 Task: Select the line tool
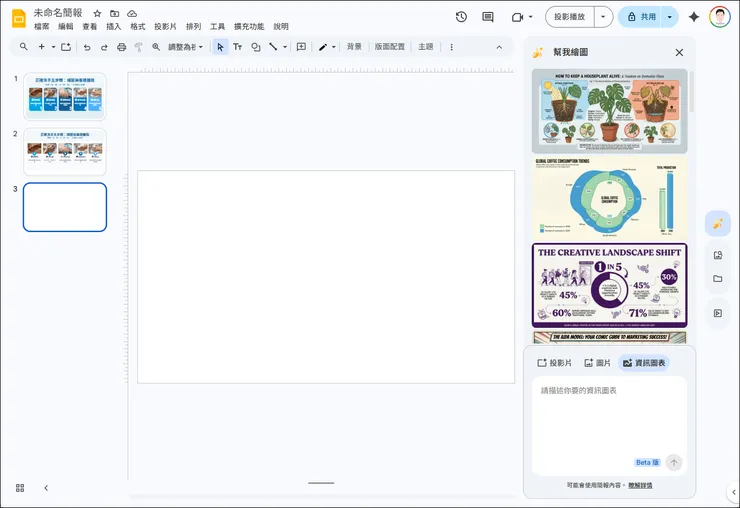273,47
